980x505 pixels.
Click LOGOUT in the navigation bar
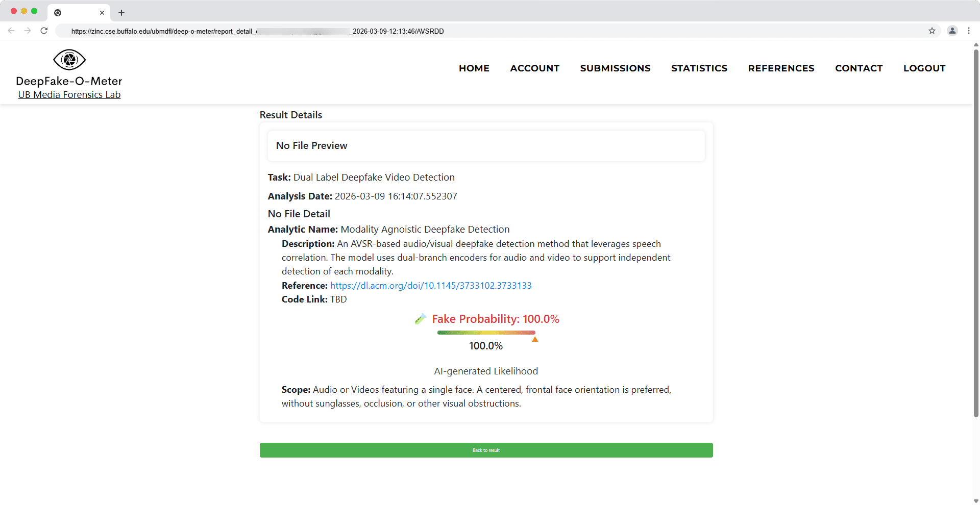coord(924,68)
